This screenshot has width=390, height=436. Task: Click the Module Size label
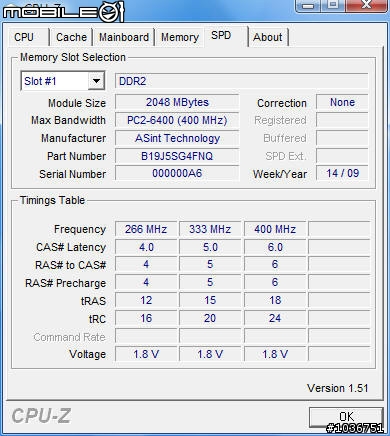coord(77,103)
